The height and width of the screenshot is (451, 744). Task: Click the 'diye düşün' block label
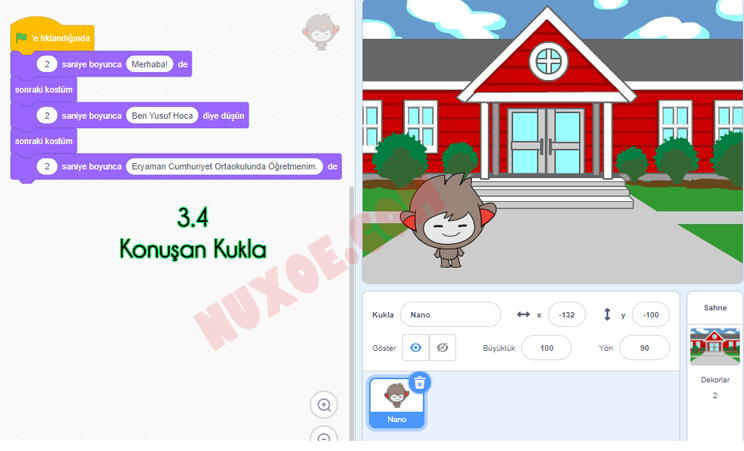223,115
